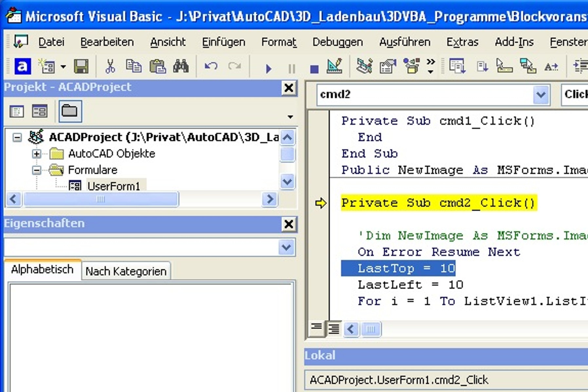Image resolution: width=588 pixels, height=392 pixels.
Task: Click View Object icon in project panel
Action: [40, 111]
